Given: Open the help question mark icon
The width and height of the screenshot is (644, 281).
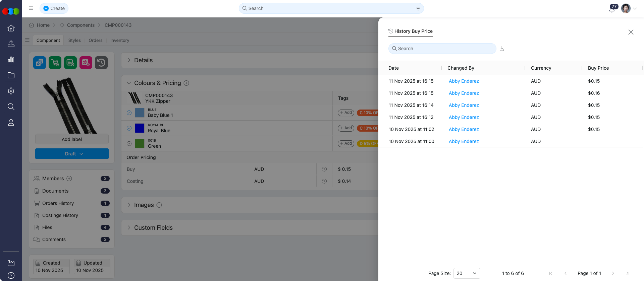Looking at the screenshot, I should [11, 276].
